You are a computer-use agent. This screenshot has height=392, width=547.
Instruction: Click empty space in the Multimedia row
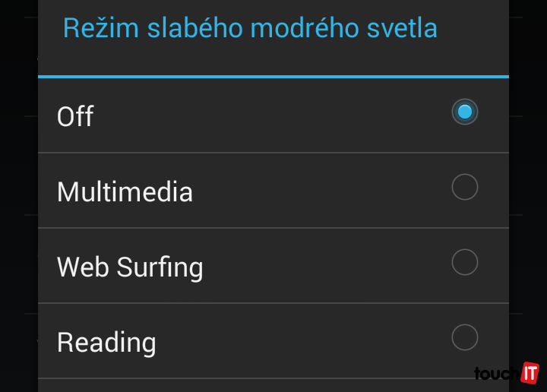(x=319, y=190)
